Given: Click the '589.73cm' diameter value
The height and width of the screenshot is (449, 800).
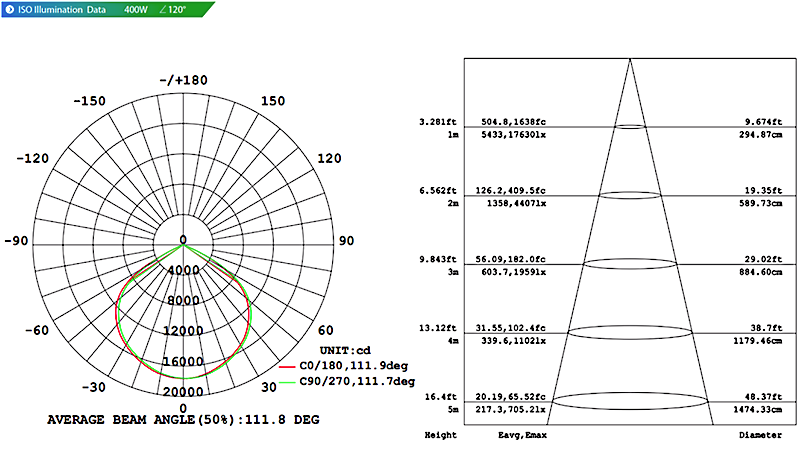Looking at the screenshot, I should coord(760,204).
